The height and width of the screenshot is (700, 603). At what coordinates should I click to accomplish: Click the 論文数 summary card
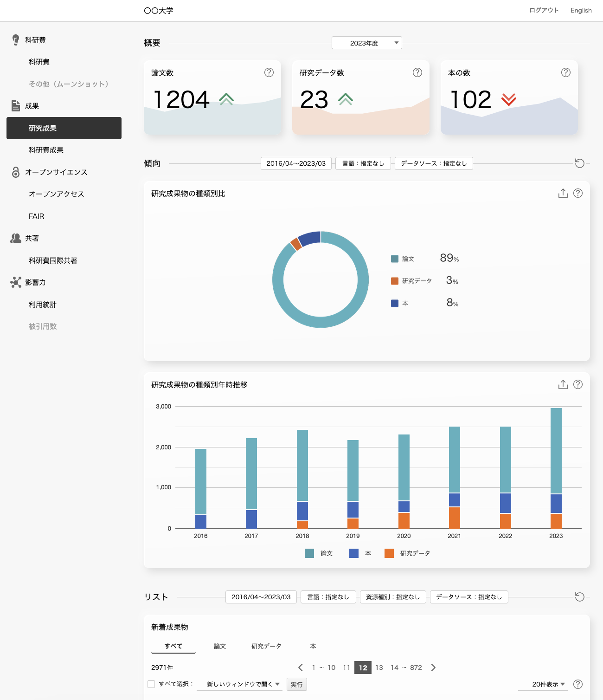[x=212, y=97]
